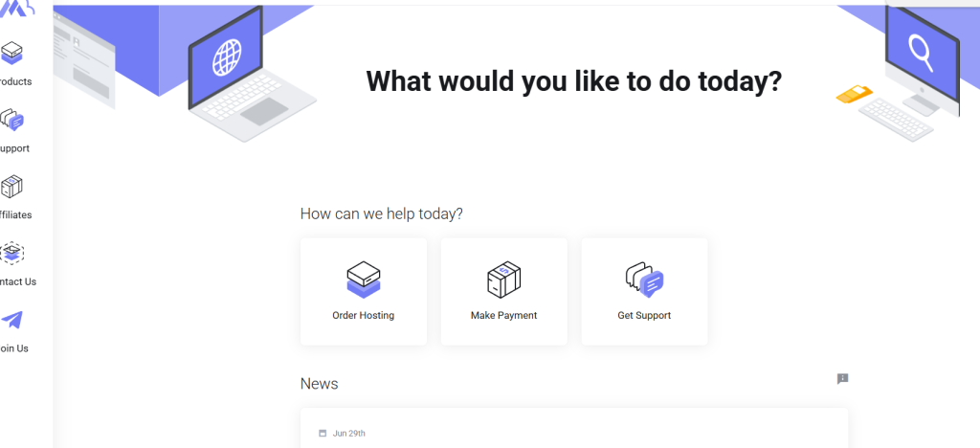Open the Support chat bubbles icon in sidebar

11,120
